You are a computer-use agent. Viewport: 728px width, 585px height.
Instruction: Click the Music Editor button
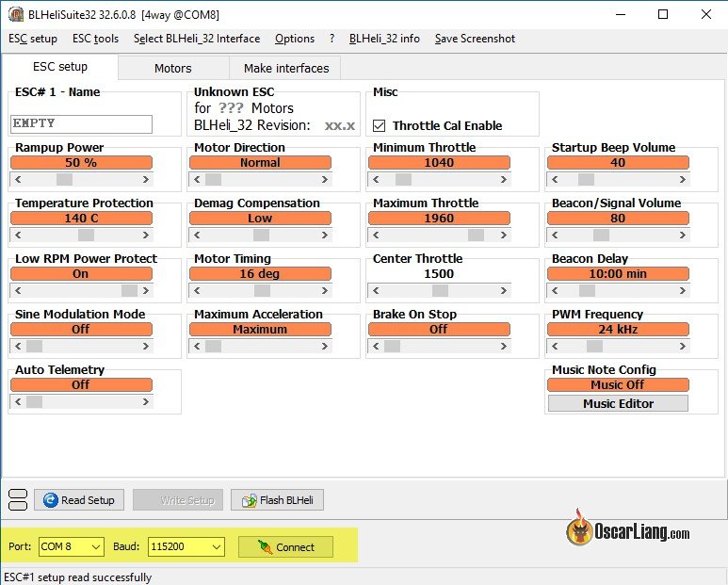point(618,403)
